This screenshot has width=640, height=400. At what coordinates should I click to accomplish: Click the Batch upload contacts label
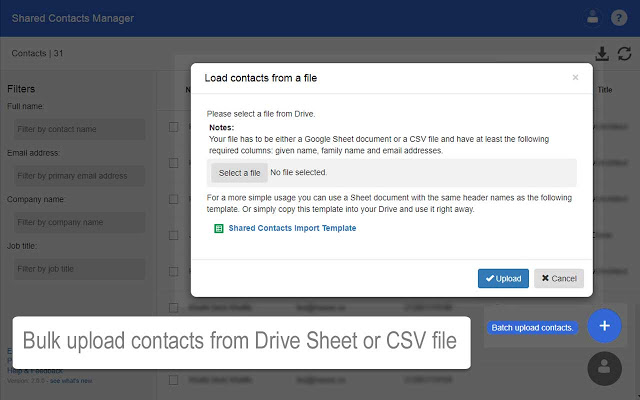(x=532, y=328)
